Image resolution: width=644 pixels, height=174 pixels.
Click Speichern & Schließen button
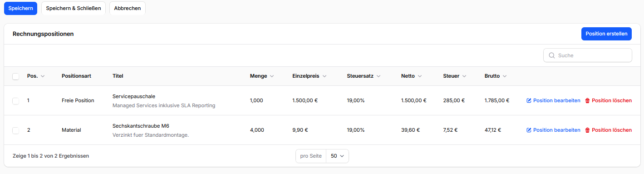click(74, 8)
